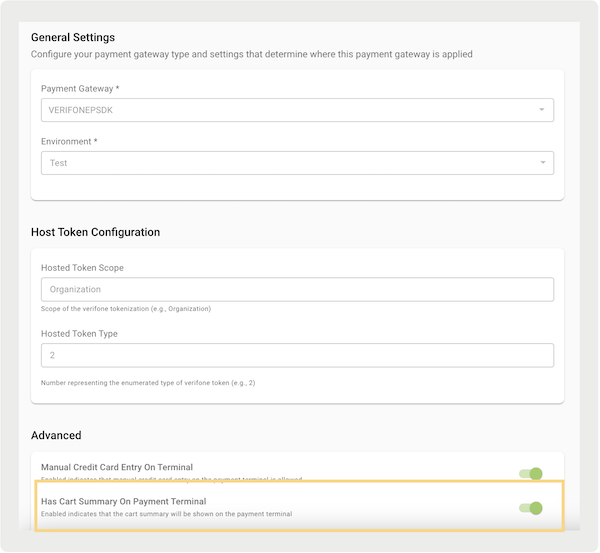The image size is (600, 553).
Task: Click 'Has Cart Summary On Payment Terminal' label
Action: [x=124, y=502]
